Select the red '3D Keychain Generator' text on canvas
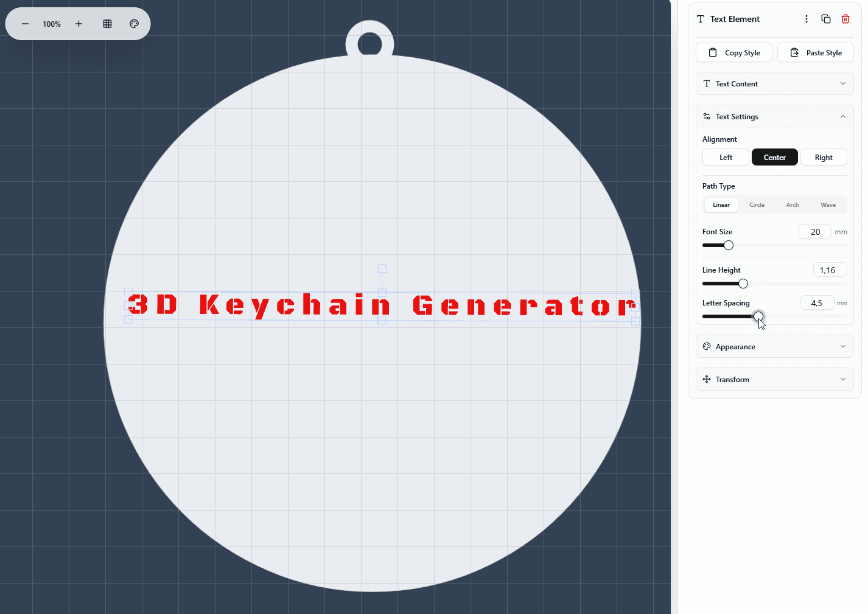 382,305
